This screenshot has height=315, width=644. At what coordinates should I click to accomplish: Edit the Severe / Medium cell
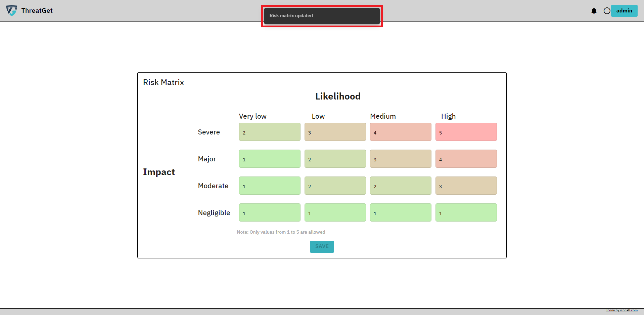click(401, 132)
